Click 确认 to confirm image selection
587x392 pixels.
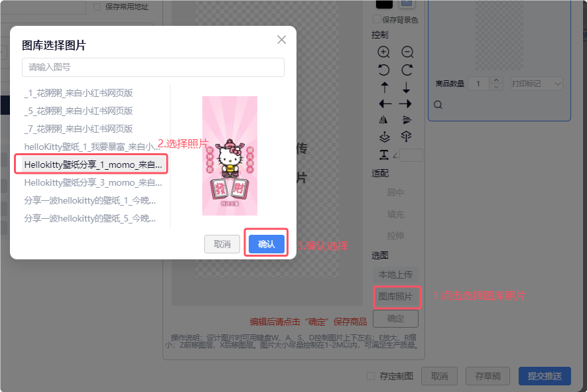266,245
